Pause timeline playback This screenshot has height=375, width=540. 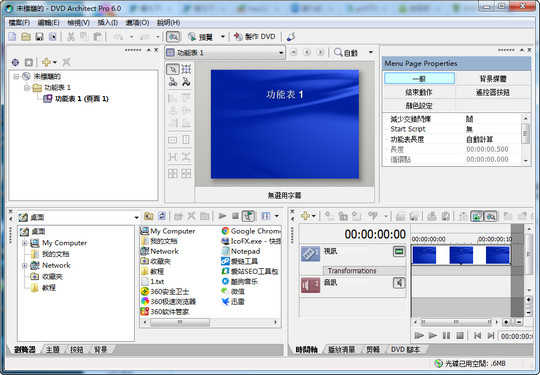click(446, 335)
